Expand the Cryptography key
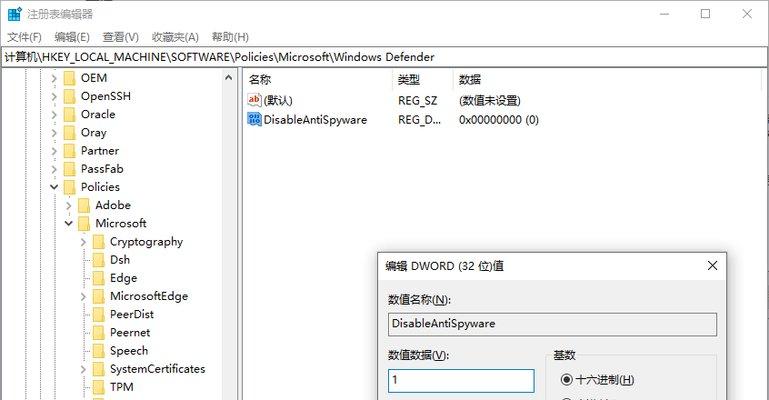769x400 pixels. (x=83, y=242)
